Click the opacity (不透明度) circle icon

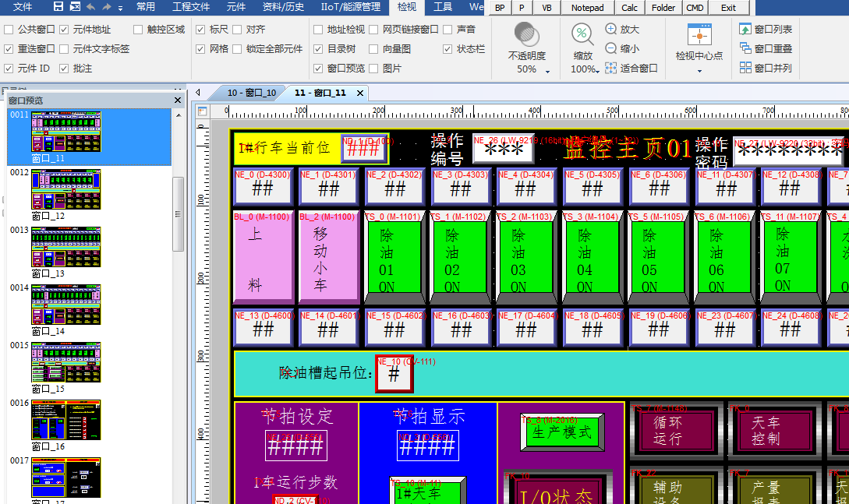[x=527, y=35]
